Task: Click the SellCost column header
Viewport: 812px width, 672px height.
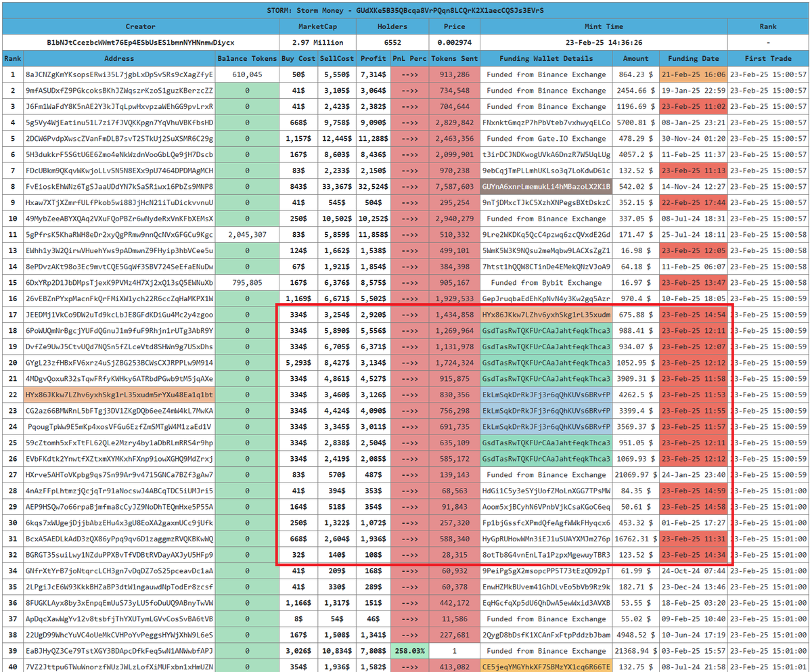Action: click(336, 59)
